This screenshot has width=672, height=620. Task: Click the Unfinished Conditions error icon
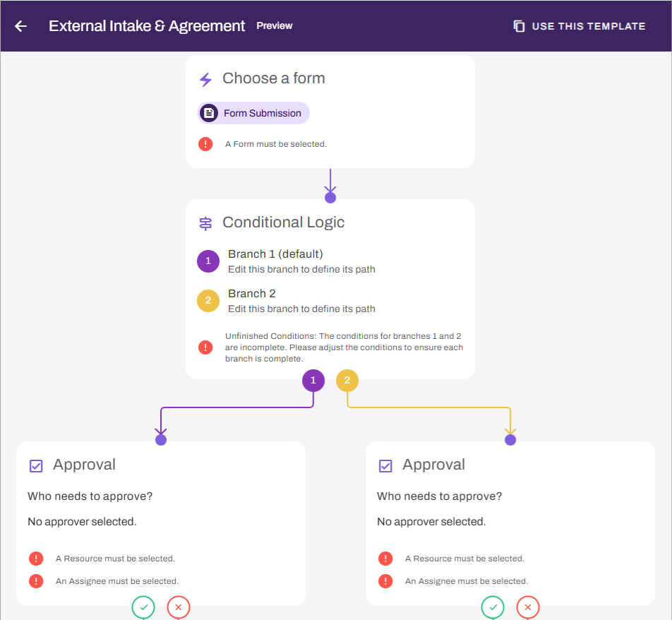tap(205, 347)
